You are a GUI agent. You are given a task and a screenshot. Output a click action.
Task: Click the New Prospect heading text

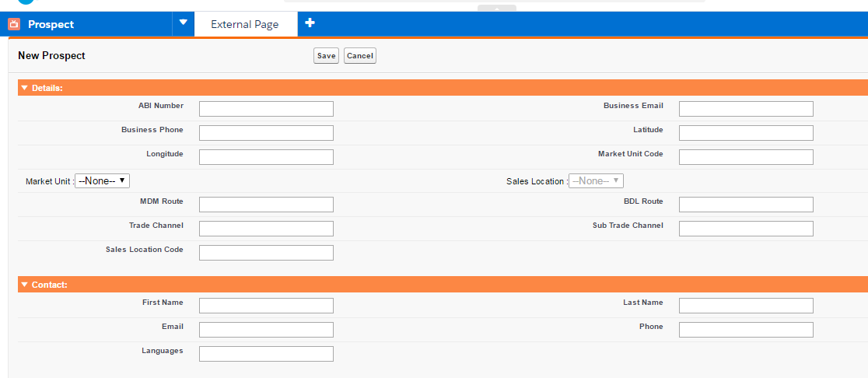click(51, 55)
